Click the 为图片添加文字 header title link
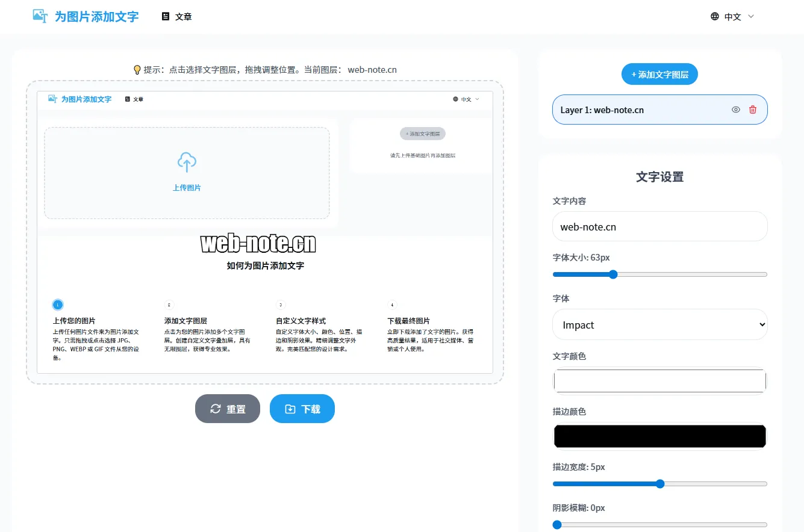 [x=84, y=16]
